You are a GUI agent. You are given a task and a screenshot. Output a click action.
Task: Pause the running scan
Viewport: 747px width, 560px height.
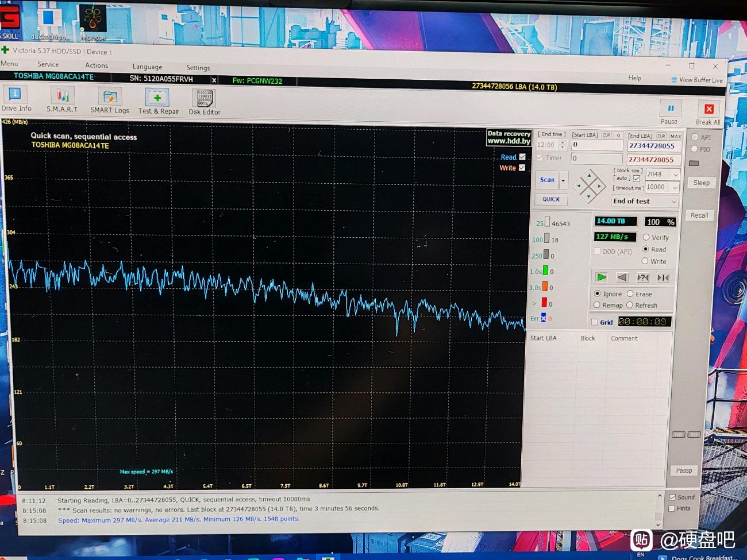pyautogui.click(x=670, y=112)
